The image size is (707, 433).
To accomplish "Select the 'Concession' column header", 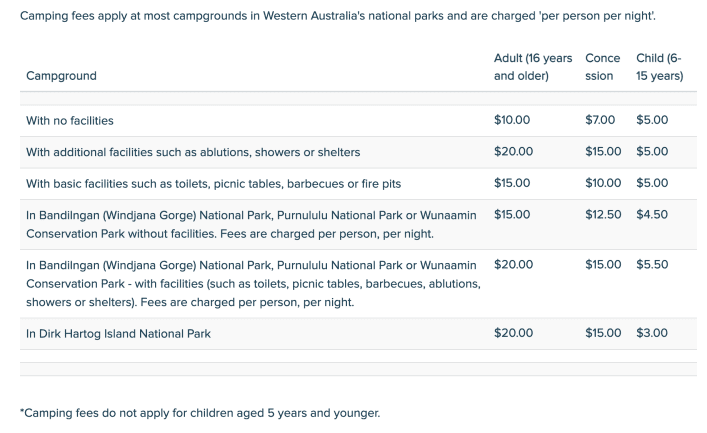I will pyautogui.click(x=603, y=67).
